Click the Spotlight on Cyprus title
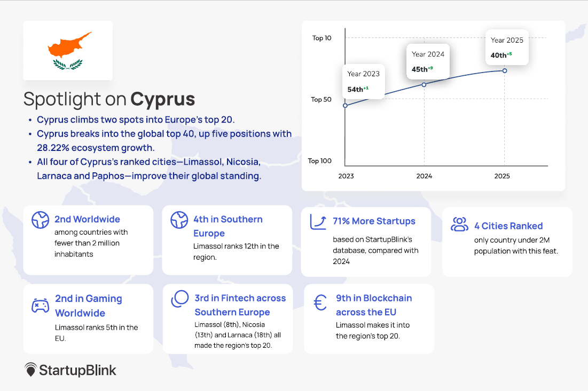This screenshot has height=391, width=588. (x=109, y=99)
